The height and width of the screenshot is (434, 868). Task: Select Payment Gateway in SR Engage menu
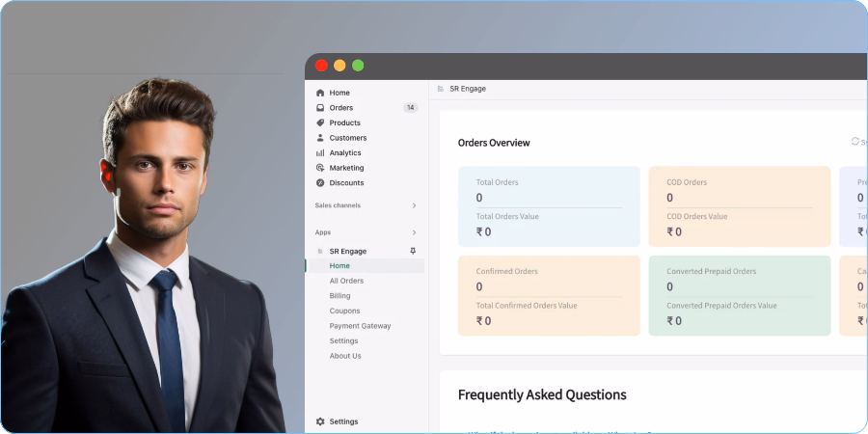tap(360, 326)
